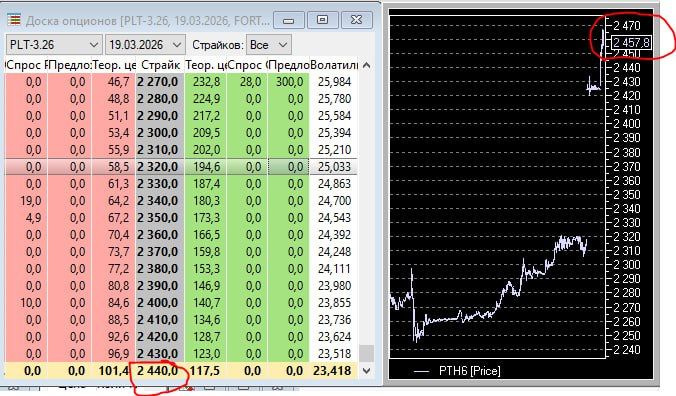This screenshot has height=396, width=676.
Task: Minimize the options board window
Action: coord(289,20)
